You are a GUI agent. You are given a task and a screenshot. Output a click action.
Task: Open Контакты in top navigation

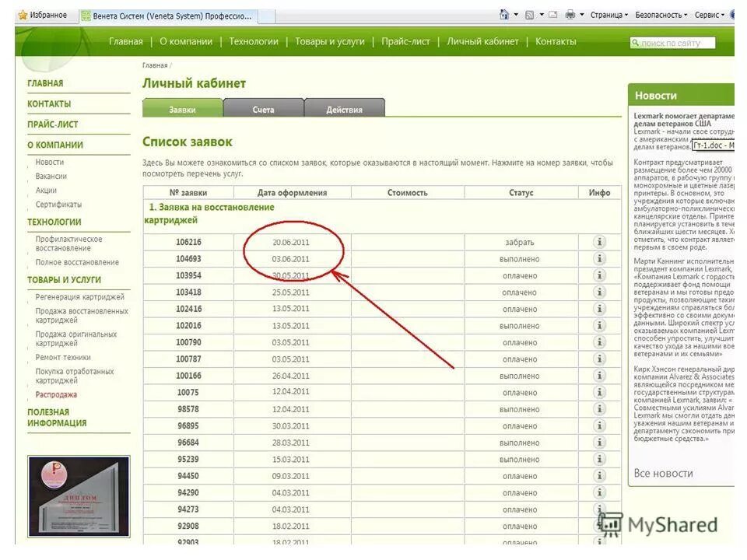coord(556,41)
